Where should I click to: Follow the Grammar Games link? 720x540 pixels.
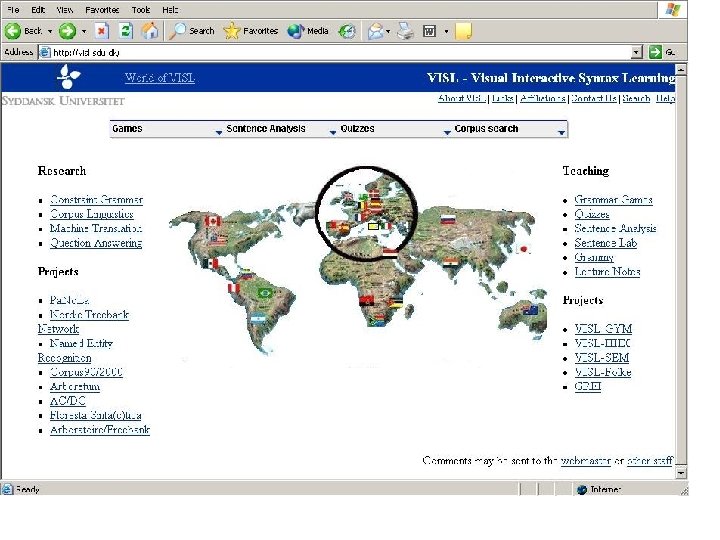(613, 200)
